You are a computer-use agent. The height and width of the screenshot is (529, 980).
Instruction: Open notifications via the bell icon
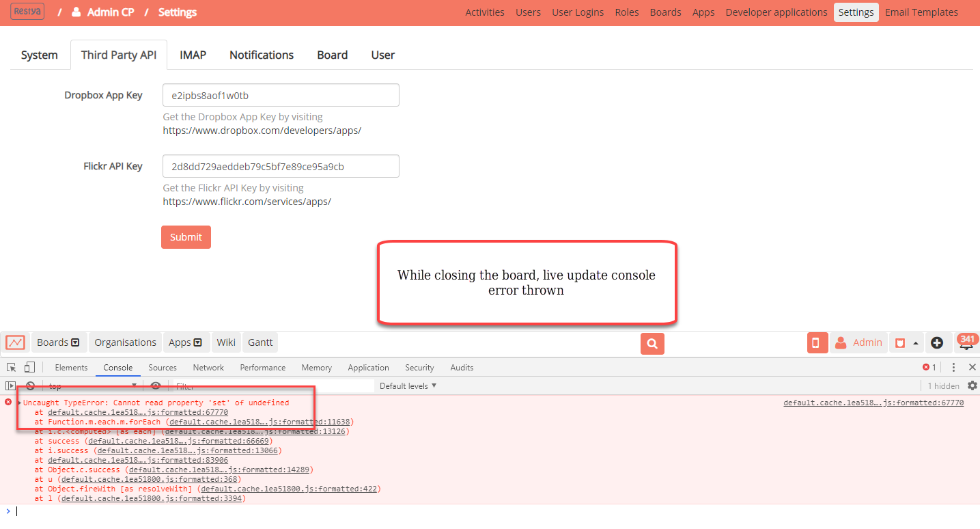tap(967, 343)
